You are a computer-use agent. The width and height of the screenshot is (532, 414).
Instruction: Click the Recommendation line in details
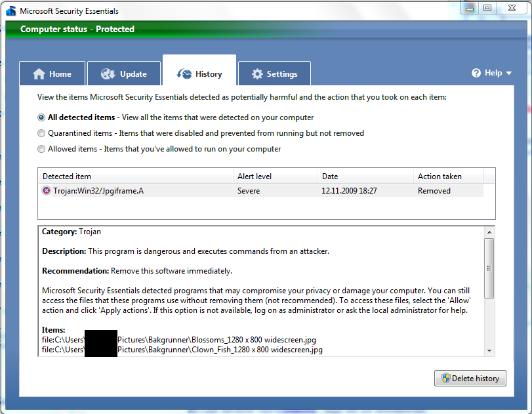(137, 271)
